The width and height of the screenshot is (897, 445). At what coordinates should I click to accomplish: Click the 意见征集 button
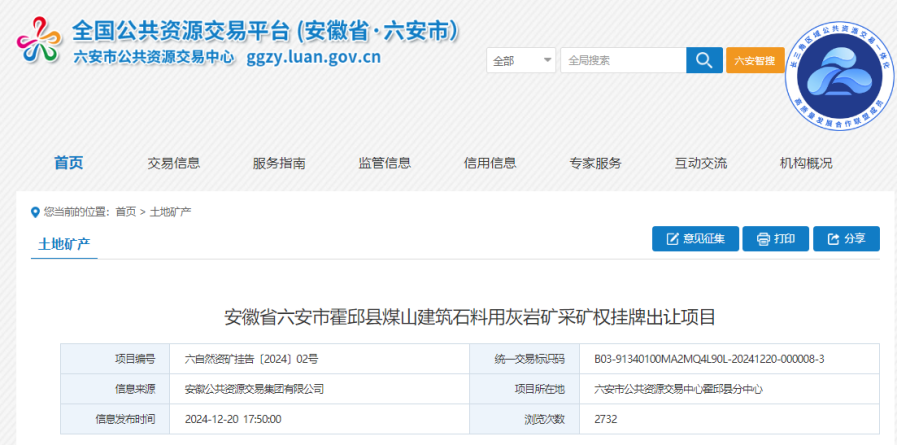click(x=695, y=239)
